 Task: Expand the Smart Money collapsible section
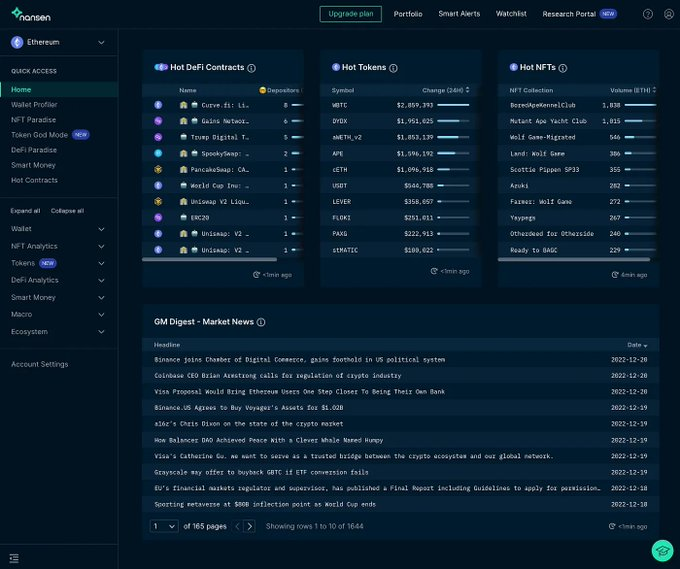click(x=59, y=298)
